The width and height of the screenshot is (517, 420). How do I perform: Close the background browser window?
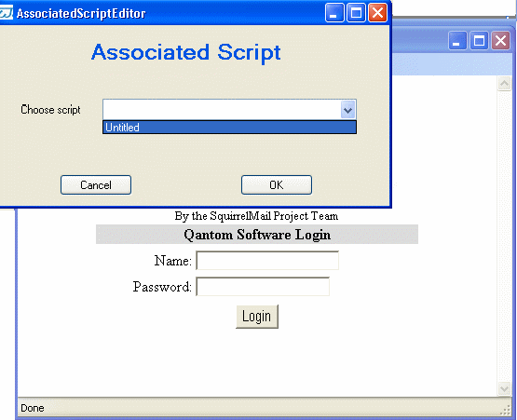(x=500, y=41)
